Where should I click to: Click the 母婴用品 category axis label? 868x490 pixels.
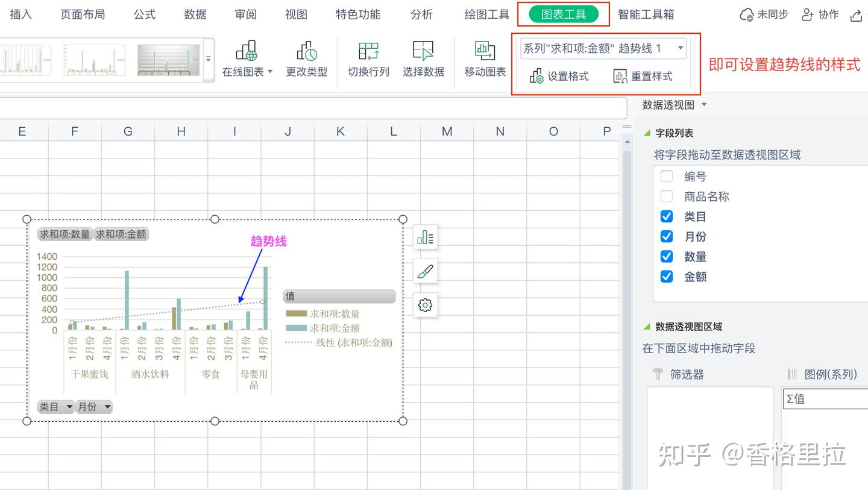tap(254, 379)
